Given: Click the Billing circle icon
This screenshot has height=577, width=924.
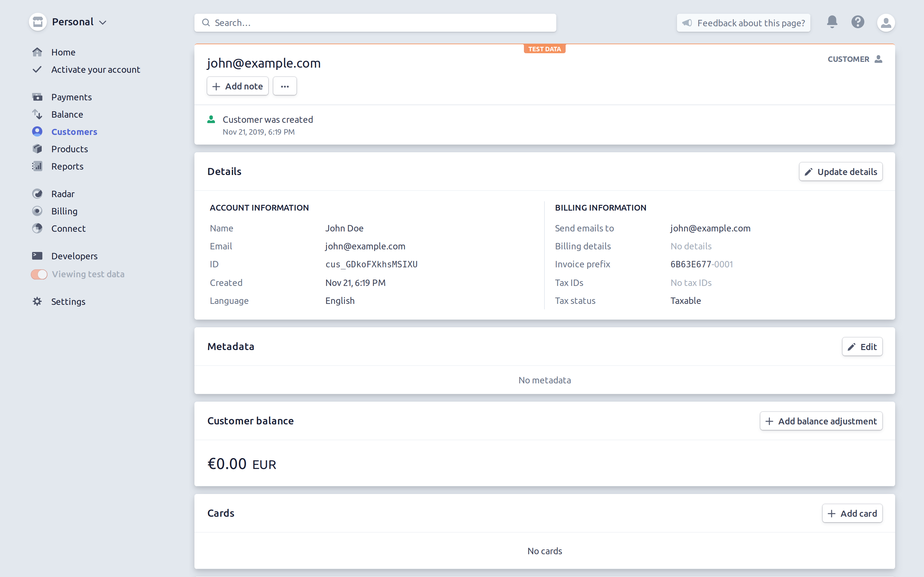Looking at the screenshot, I should [37, 211].
